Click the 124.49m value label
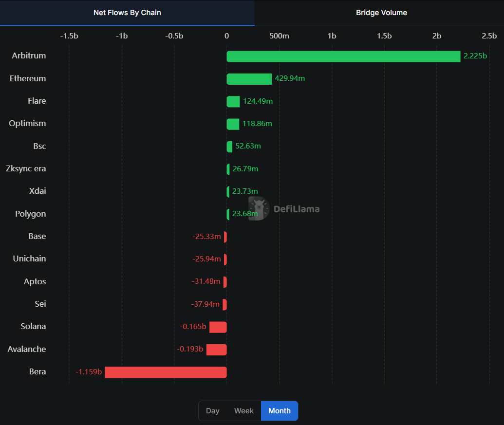 tap(258, 101)
